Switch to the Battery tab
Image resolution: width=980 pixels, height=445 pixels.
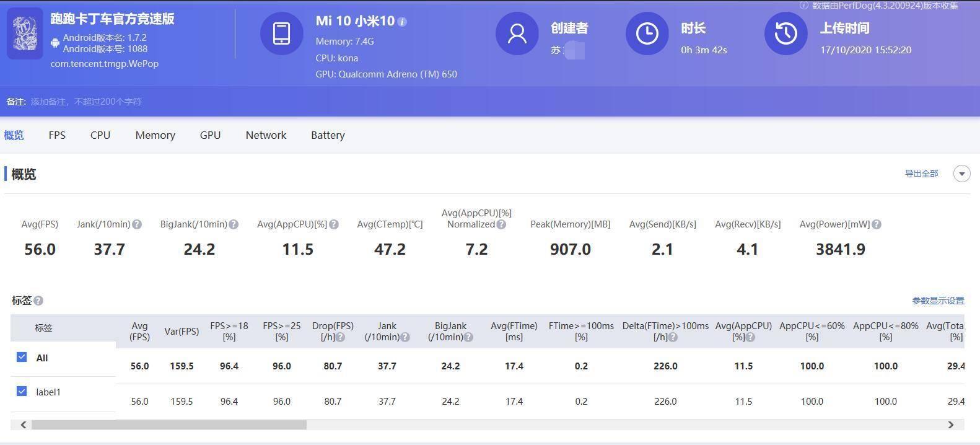[x=328, y=135]
